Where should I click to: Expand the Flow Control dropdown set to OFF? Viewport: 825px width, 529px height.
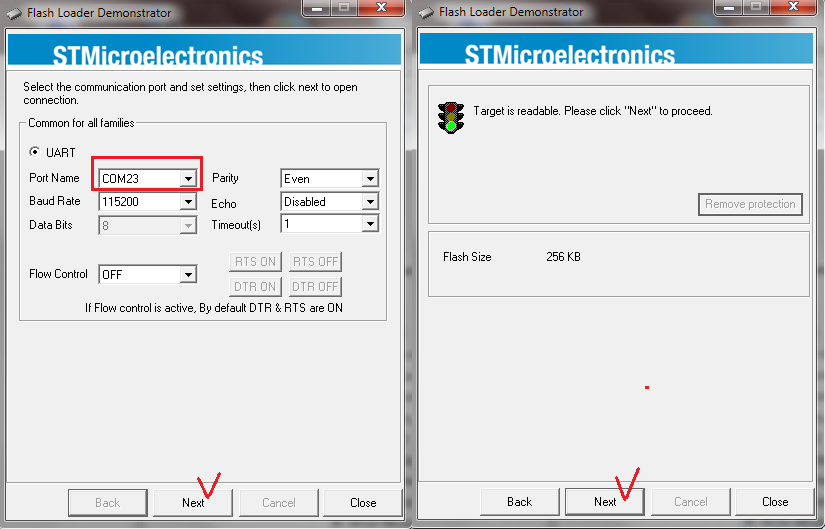coord(187,274)
